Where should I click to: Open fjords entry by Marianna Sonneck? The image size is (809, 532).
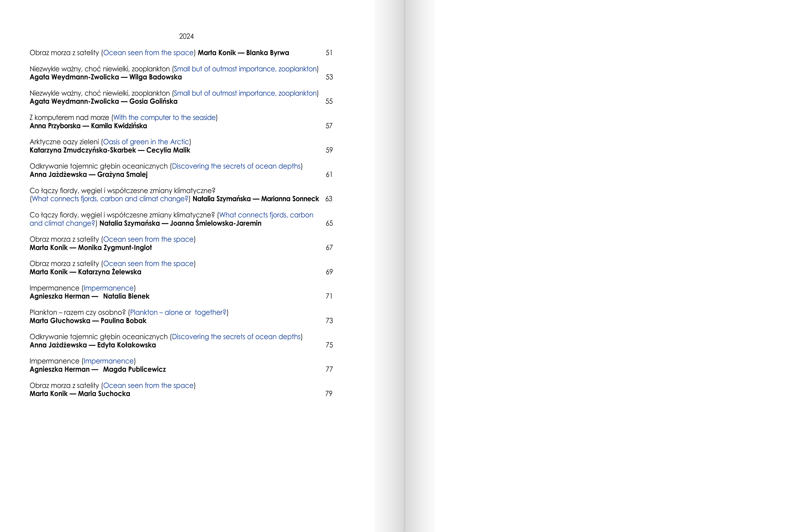click(x=110, y=199)
